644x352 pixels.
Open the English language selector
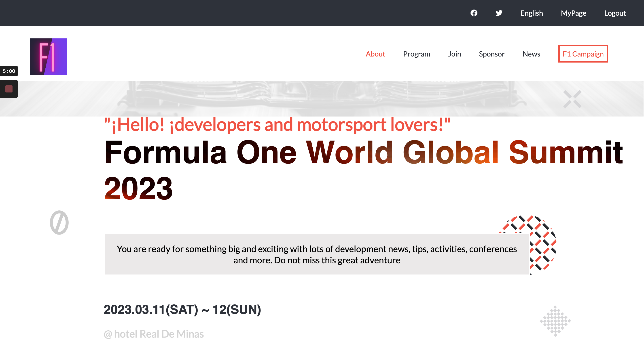tap(532, 13)
